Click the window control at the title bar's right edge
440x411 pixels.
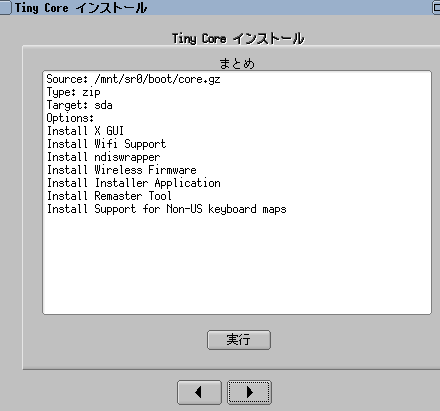(436, 7)
